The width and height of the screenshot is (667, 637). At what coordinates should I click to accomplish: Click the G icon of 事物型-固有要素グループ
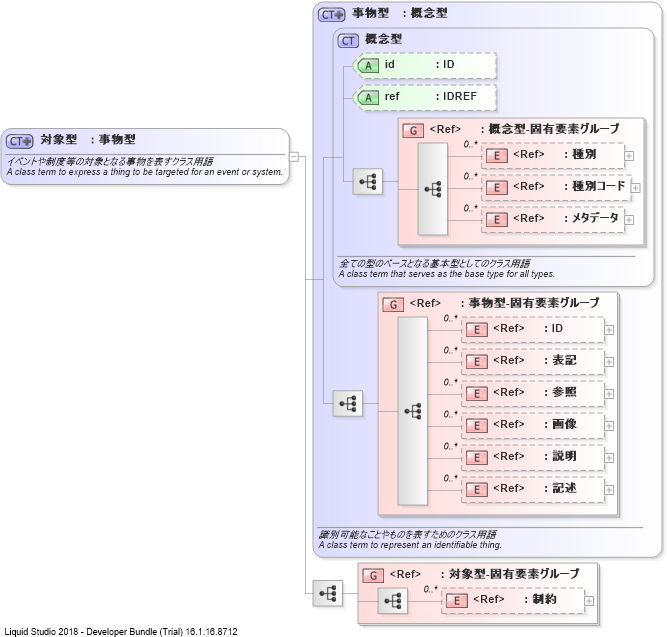tap(393, 305)
